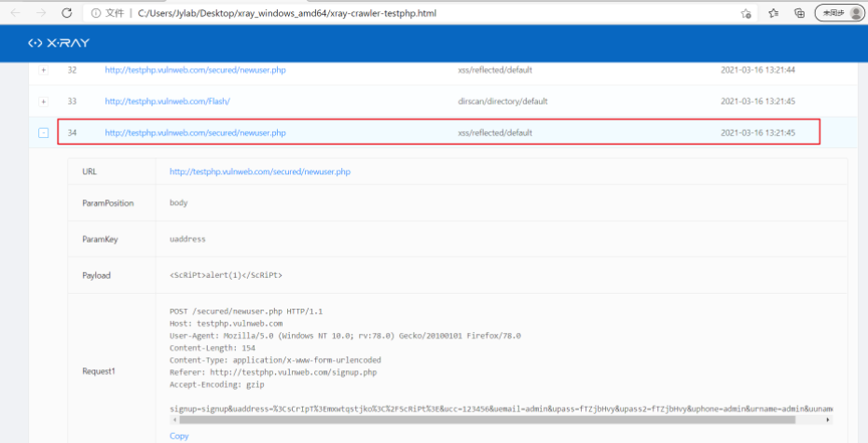Select the Referer signup.php header line
Viewport: 868px width, 443px height.
(273, 372)
